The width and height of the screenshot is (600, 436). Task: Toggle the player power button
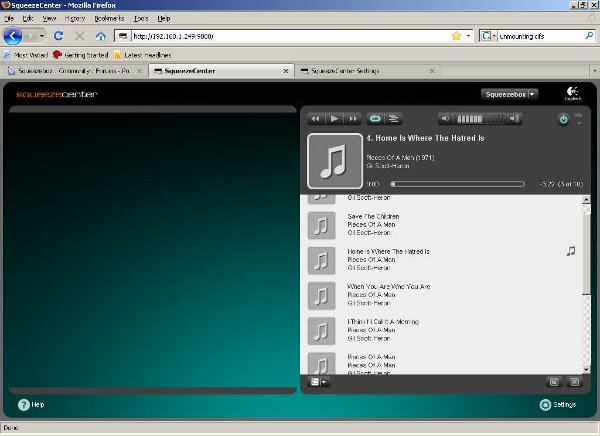[x=564, y=120]
